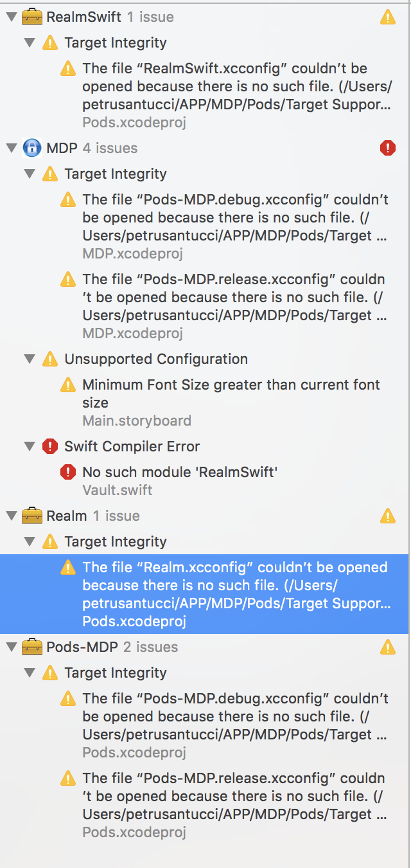411x868 pixels.
Task: Collapse the Pods-MDP issues group
Action: [11, 647]
